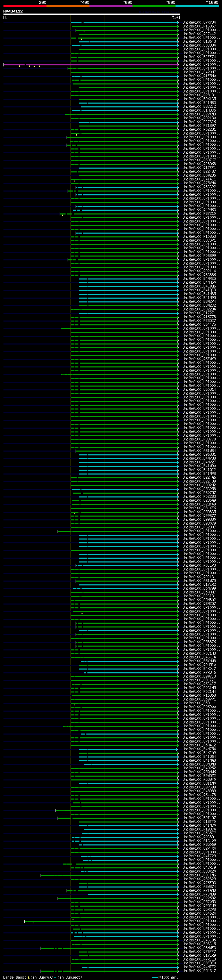Open hit UniRef100_Q7XY84
This screenshot has height=980, width=222.
199,23
